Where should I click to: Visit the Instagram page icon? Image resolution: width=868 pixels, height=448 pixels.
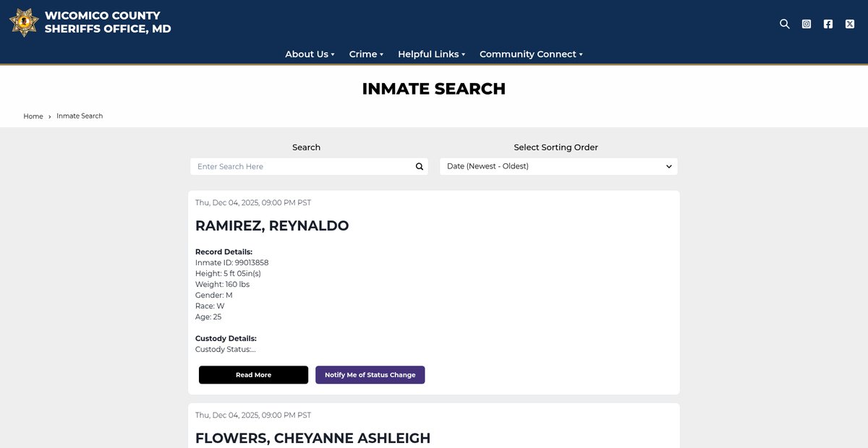click(807, 24)
